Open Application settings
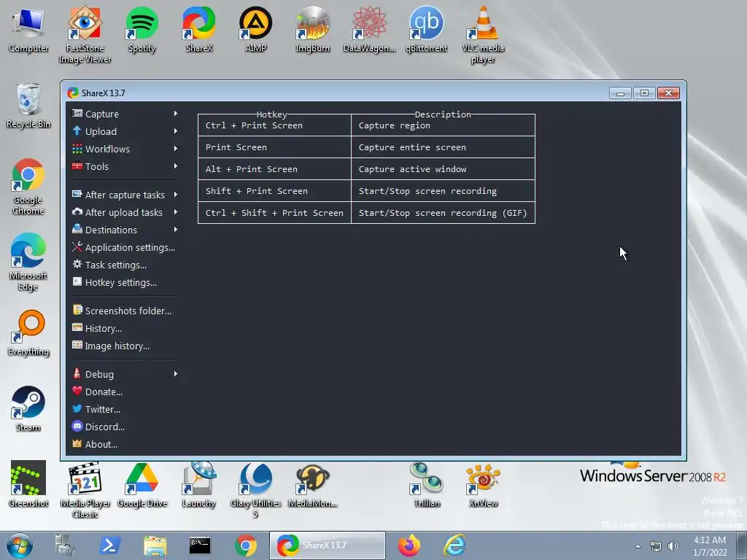 pyautogui.click(x=125, y=248)
